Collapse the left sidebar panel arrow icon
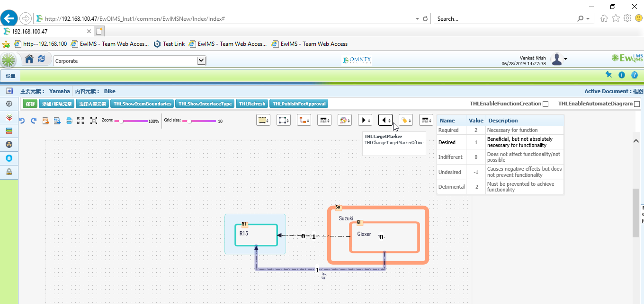The image size is (644, 304). [9, 91]
